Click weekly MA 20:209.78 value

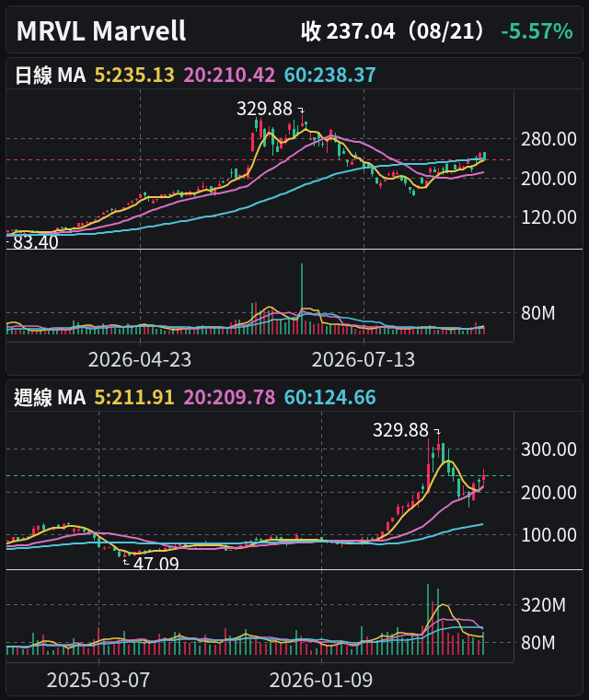tap(229, 397)
